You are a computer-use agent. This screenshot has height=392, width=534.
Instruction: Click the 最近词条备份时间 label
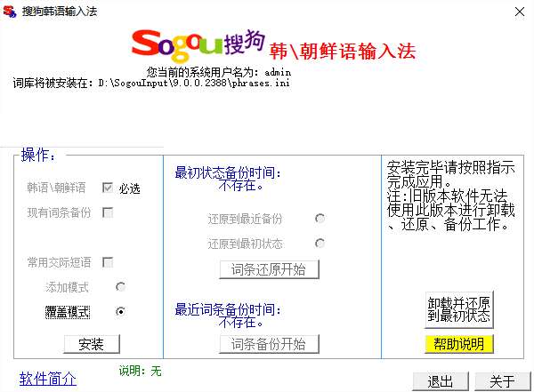[228, 309]
